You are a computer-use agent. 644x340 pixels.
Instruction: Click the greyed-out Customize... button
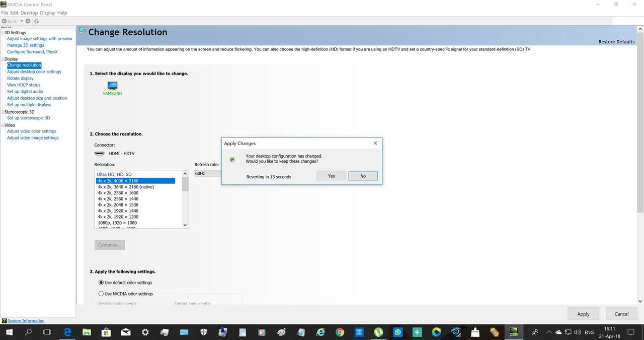coord(110,245)
